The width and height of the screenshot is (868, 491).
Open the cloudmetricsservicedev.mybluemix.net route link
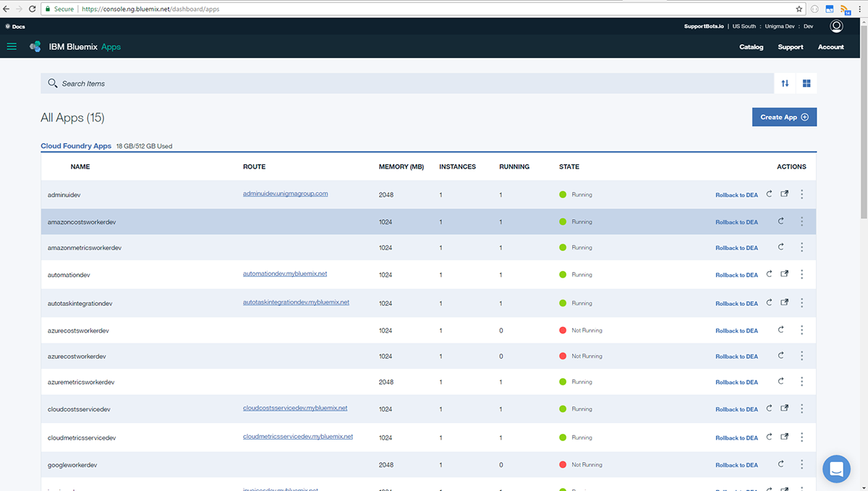[298, 437]
